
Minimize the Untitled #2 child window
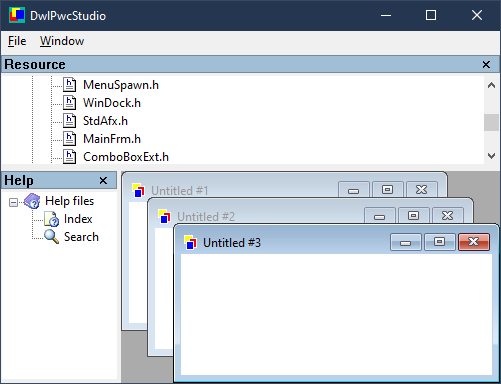380,216
